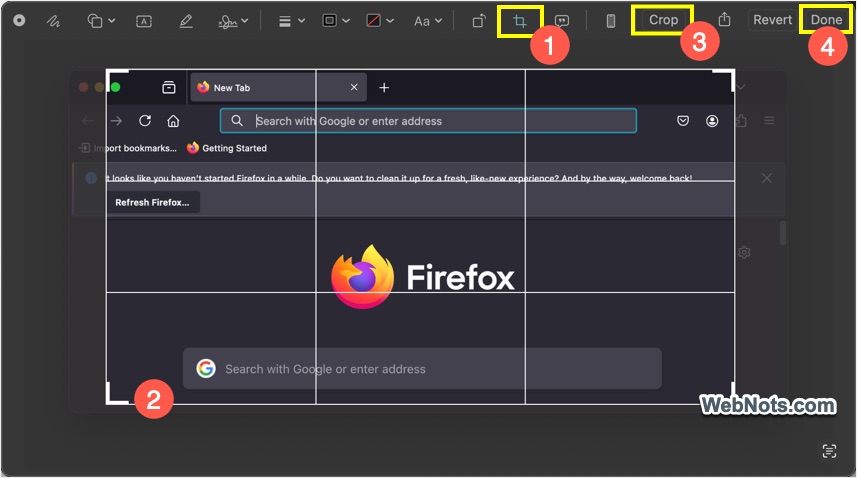Click the Image Description speech bubble icon

point(561,21)
